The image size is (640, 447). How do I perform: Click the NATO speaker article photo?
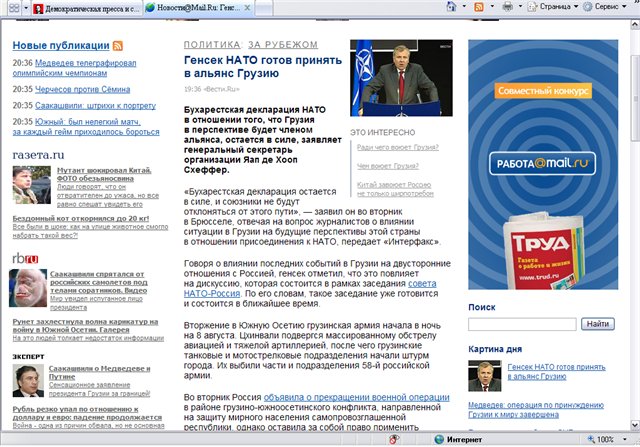coord(401,78)
